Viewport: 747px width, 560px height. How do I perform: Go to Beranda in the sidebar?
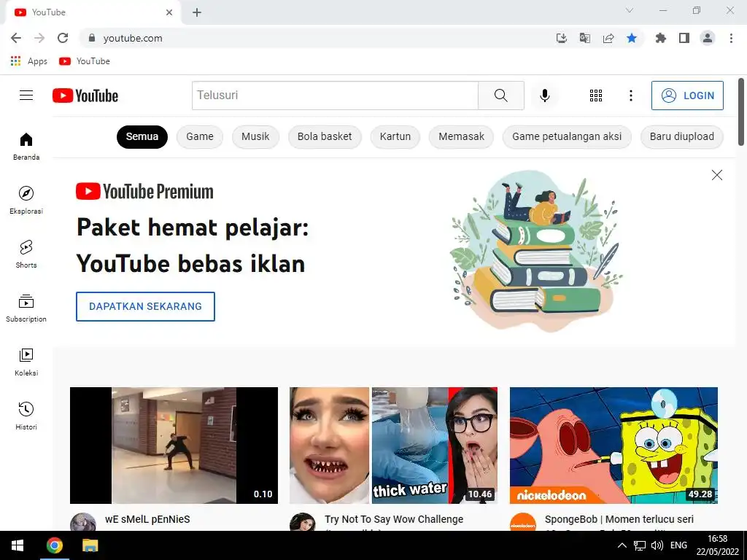[26, 146]
